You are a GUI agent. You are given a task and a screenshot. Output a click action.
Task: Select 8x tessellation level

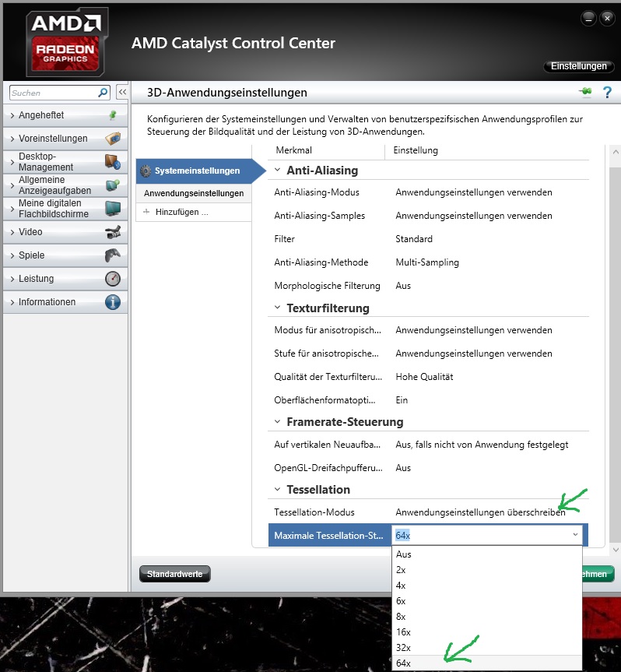[487, 616]
